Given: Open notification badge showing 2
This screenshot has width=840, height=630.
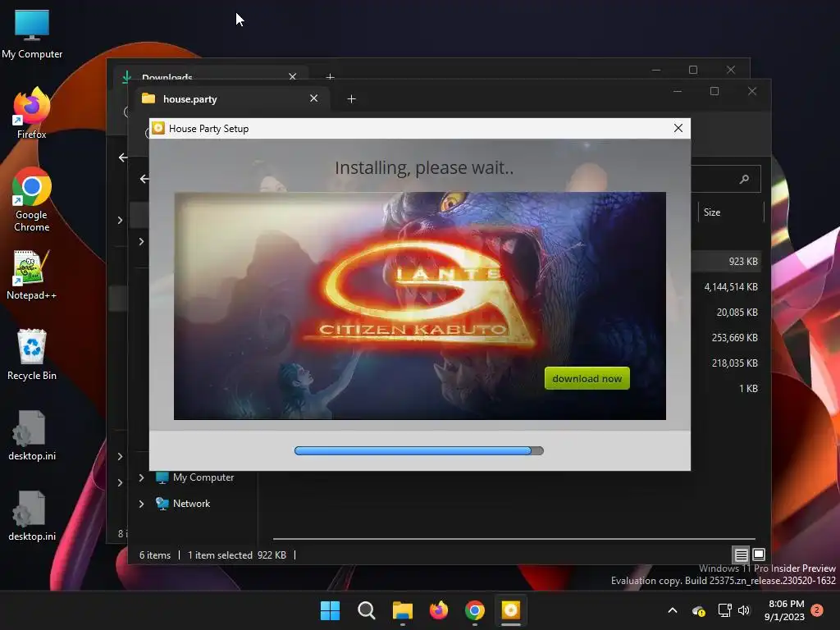Looking at the screenshot, I should click(x=817, y=610).
